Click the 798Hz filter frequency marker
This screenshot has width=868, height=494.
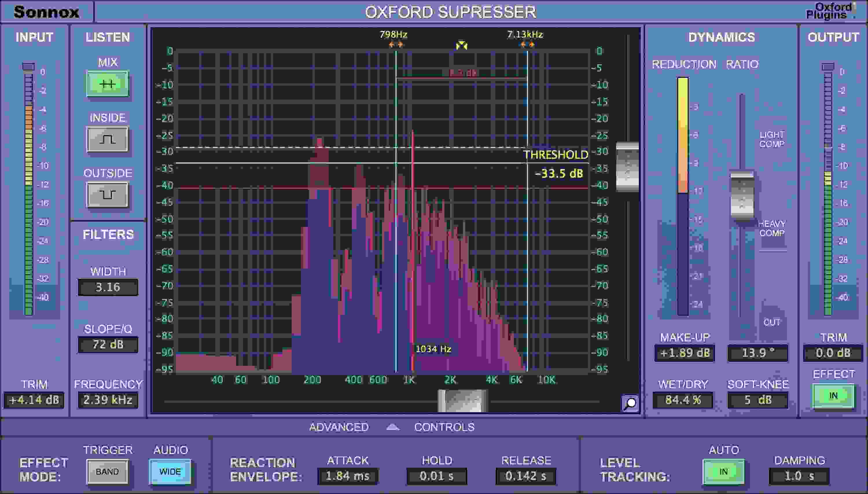pyautogui.click(x=396, y=44)
